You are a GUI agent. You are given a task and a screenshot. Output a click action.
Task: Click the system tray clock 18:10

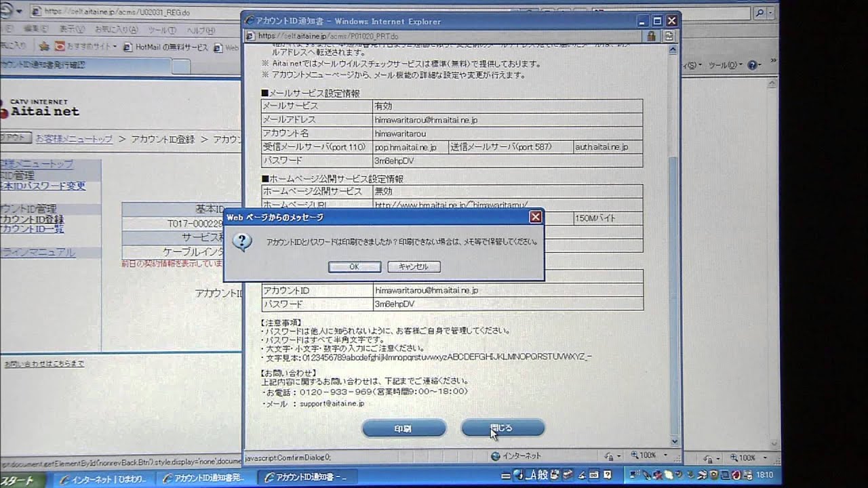point(765,475)
